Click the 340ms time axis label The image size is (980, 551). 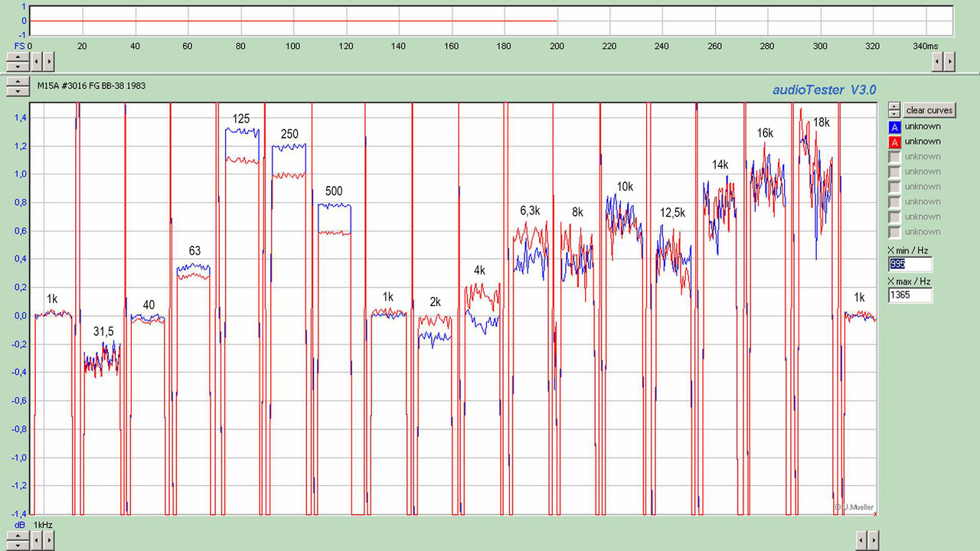(x=925, y=46)
